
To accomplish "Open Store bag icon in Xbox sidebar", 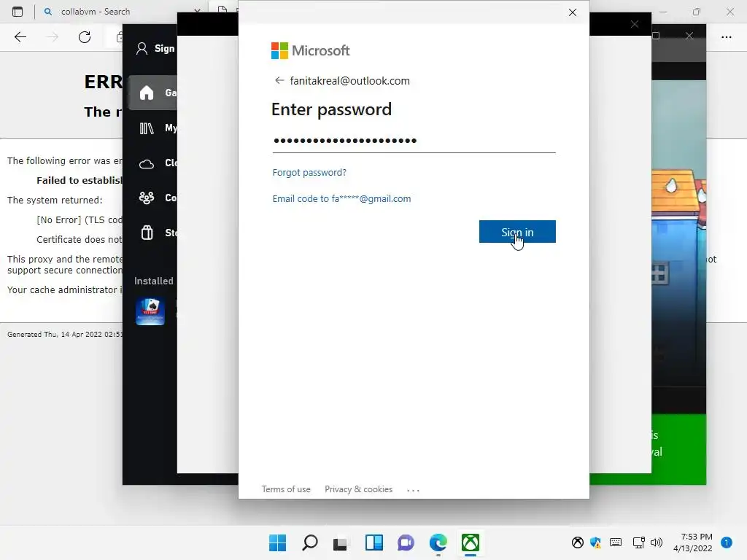I will tap(147, 233).
